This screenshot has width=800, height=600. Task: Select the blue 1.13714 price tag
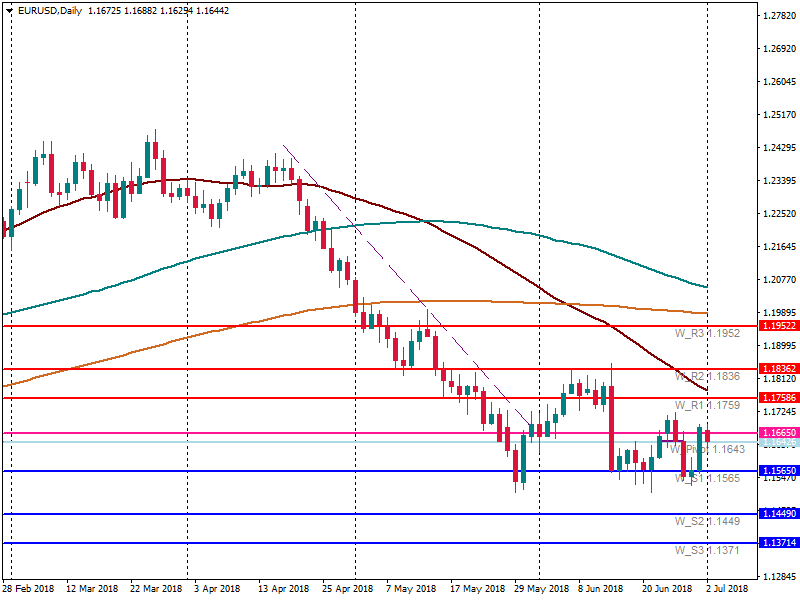point(779,543)
